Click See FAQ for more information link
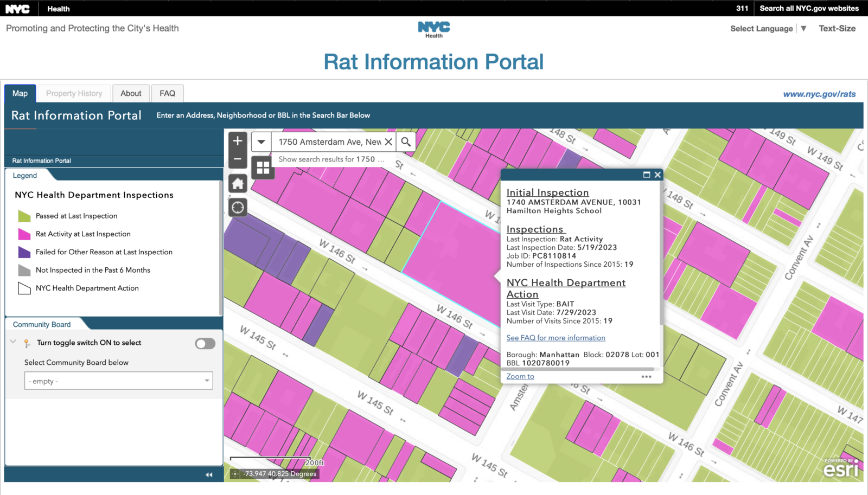The width and height of the screenshot is (868, 495). pyautogui.click(x=556, y=338)
